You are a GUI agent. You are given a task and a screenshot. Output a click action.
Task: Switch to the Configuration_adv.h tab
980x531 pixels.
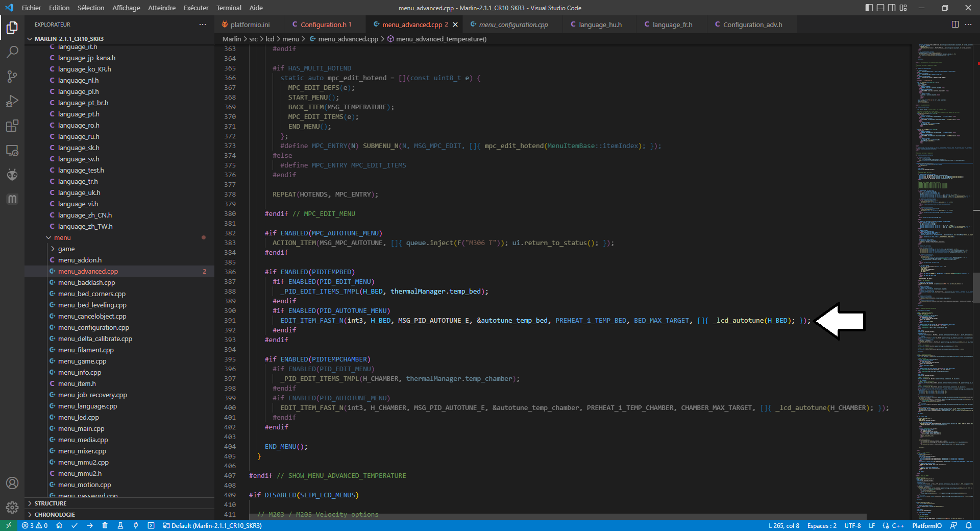tap(752, 25)
